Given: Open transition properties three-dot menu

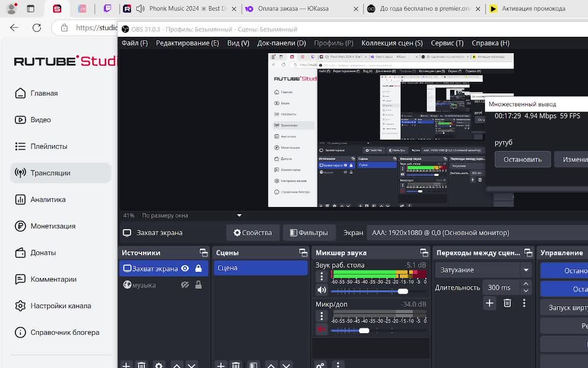Looking at the screenshot, I should click(x=524, y=303).
